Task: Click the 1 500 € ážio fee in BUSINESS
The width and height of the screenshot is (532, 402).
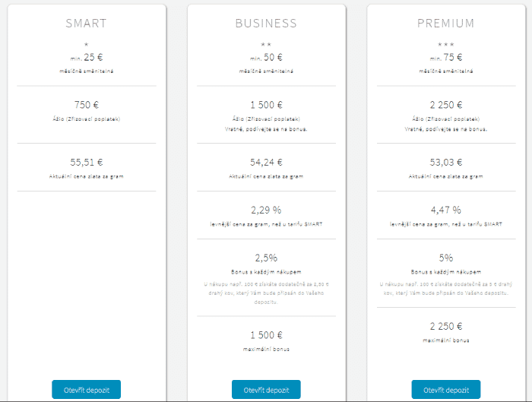Action: pyautogui.click(x=266, y=105)
